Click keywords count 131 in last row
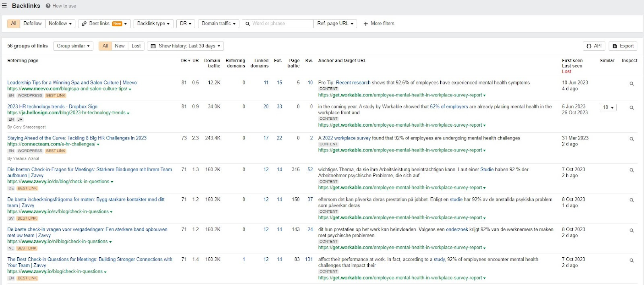Screen dimensions: 644x285 (x=309, y=259)
